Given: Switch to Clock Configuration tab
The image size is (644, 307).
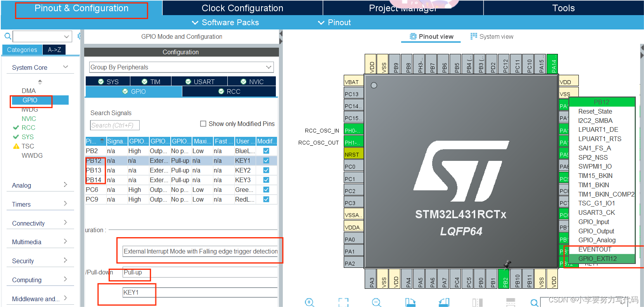Looking at the screenshot, I should (242, 8).
